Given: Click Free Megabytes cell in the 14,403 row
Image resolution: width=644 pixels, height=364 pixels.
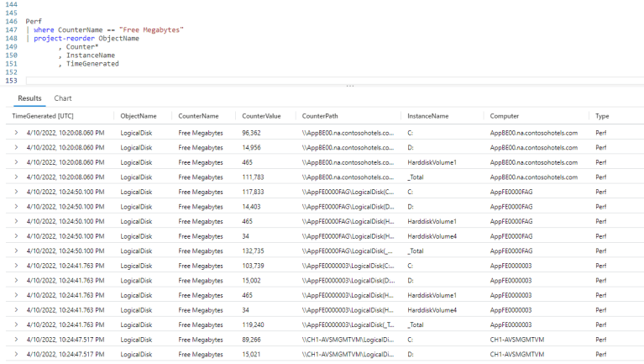Looking at the screenshot, I should 201,207.
